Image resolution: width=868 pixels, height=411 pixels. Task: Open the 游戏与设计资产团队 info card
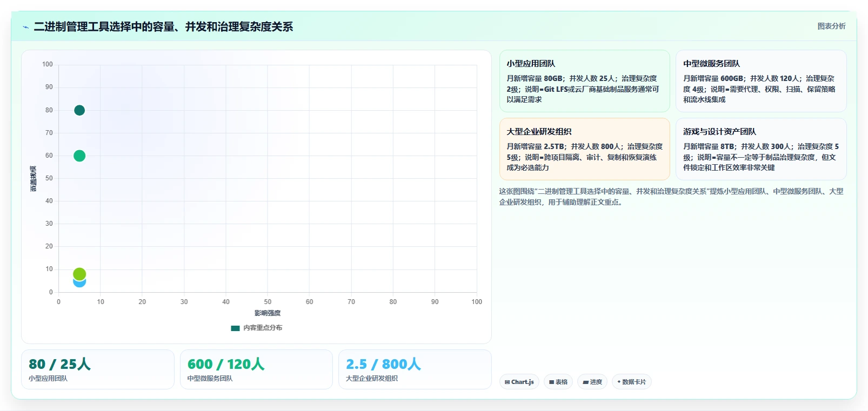point(761,149)
